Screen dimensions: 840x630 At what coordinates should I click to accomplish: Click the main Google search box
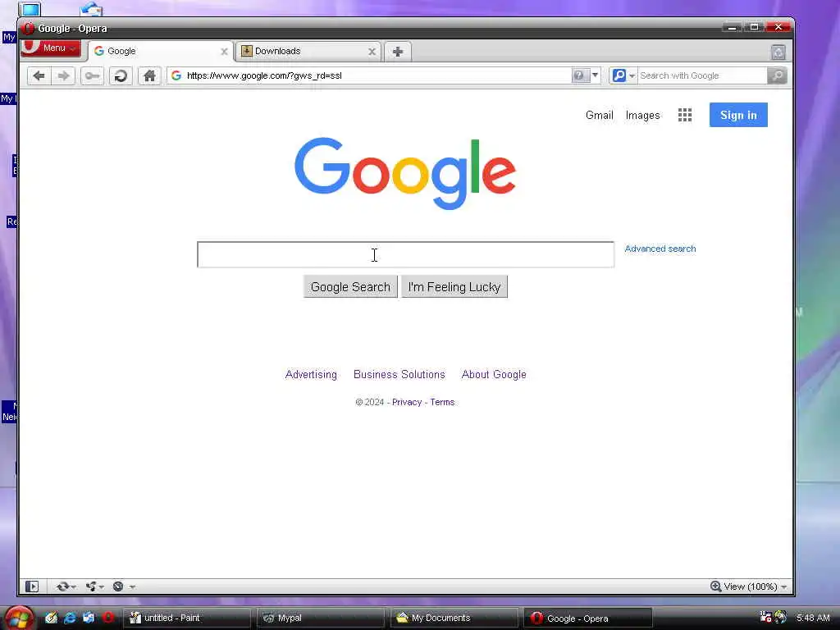click(x=405, y=254)
